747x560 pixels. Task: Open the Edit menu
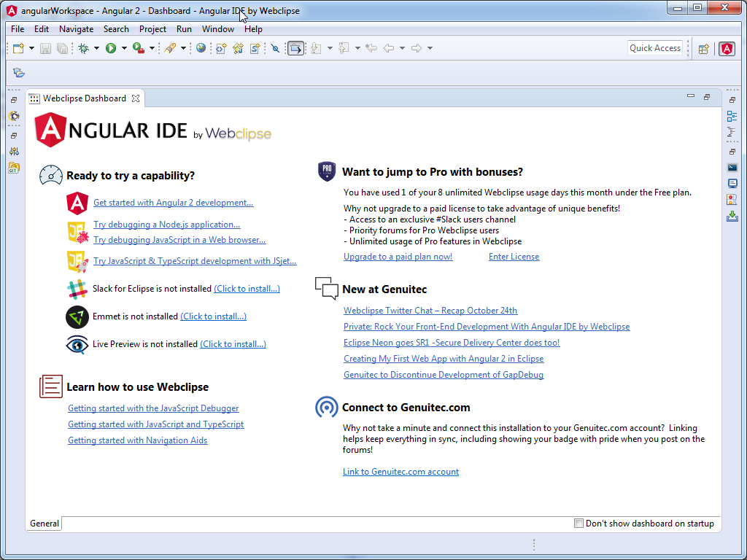(42, 29)
